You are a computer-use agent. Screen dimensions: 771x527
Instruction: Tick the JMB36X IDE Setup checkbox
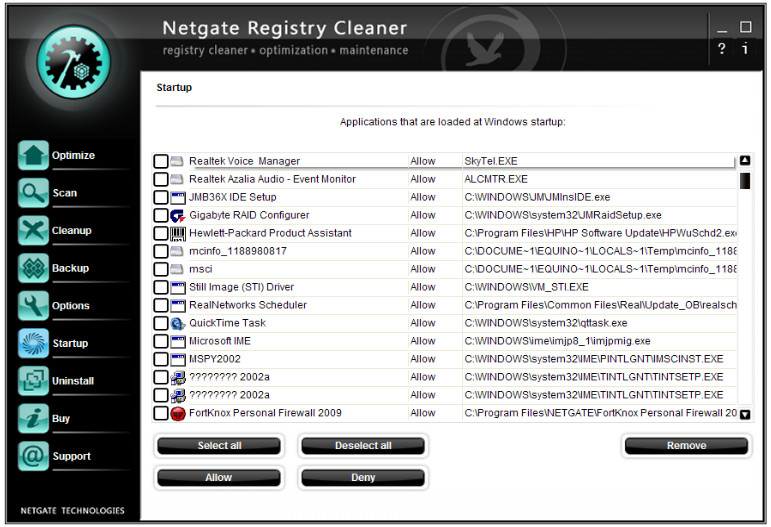pyautogui.click(x=161, y=197)
